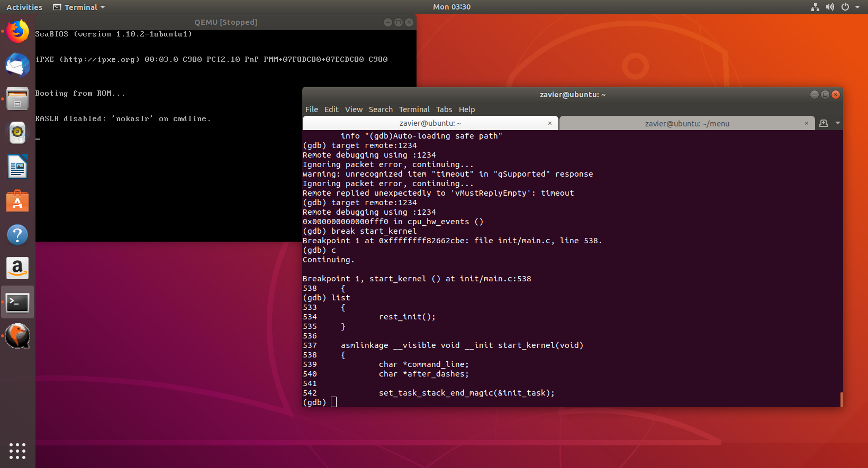Click the terminal scrollbar handle
Viewport: 868px width, 468px height.
(x=841, y=399)
